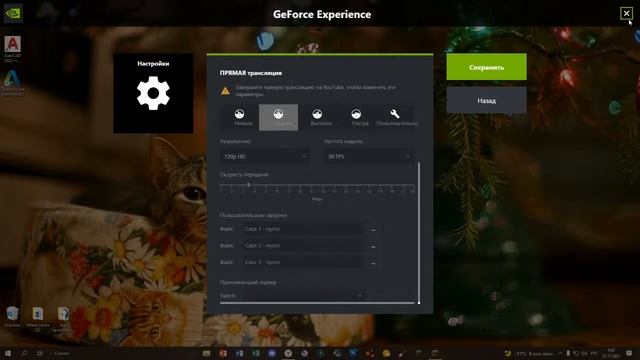This screenshot has height=360, width=640.
Task: Open the Recycle Bin desktop icon
Action: point(13,316)
